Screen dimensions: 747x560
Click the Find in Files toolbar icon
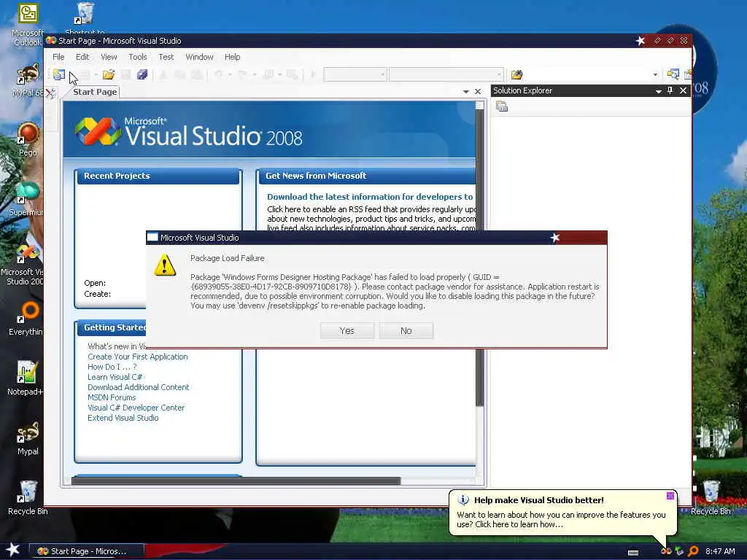[516, 74]
